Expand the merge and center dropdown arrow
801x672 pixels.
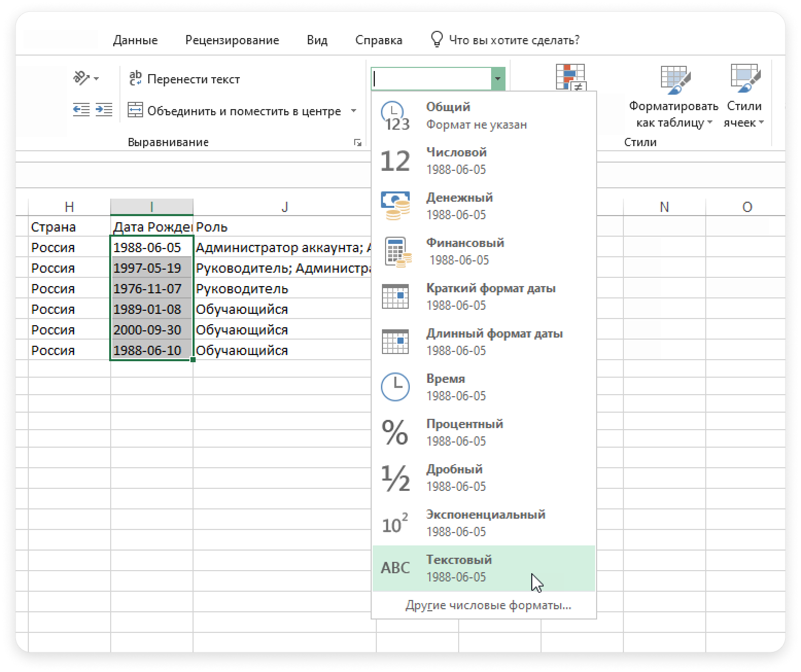(x=354, y=111)
